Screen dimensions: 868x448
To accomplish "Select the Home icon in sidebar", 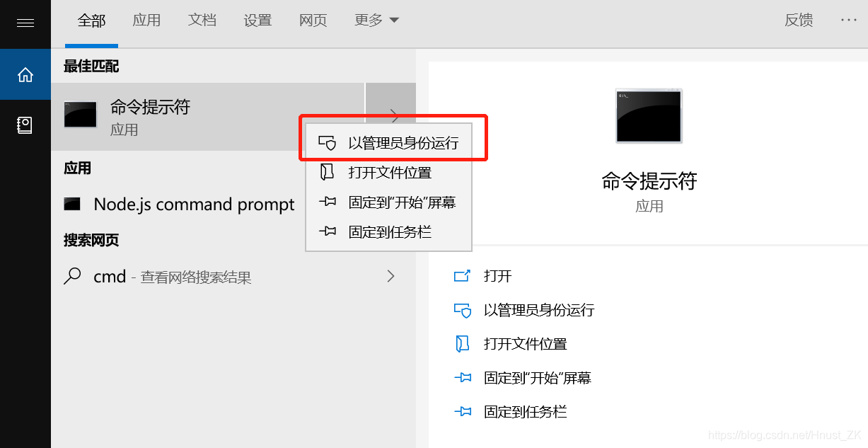I will [x=25, y=74].
